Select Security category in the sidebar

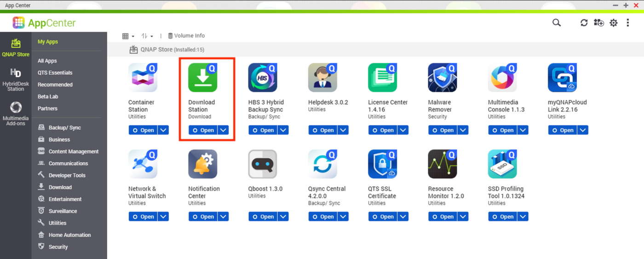(53, 247)
